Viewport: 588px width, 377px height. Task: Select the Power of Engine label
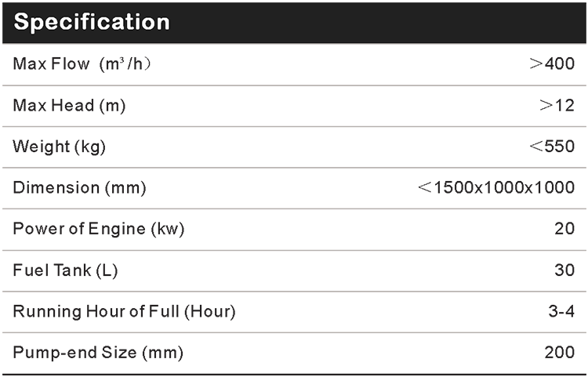pos(102,229)
